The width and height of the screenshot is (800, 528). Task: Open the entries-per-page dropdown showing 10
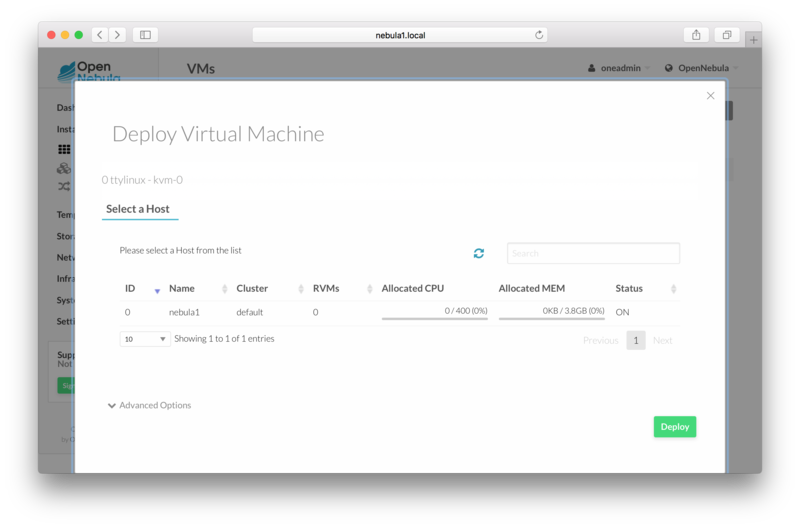point(145,339)
